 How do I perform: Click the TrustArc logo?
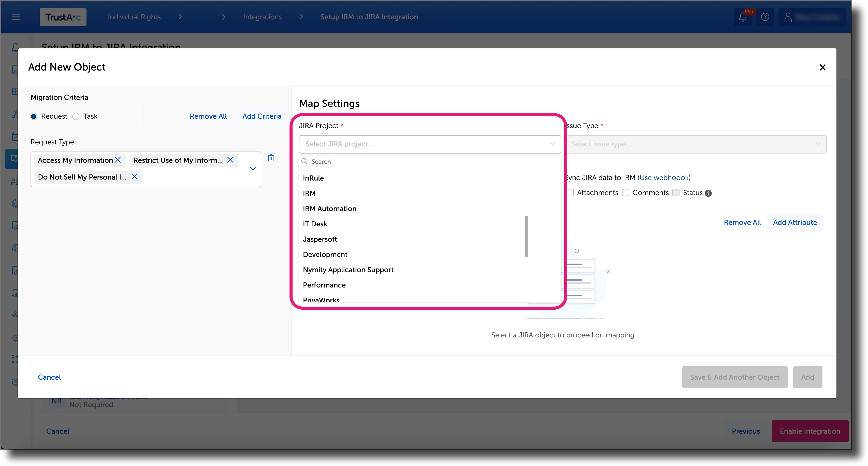coord(63,17)
